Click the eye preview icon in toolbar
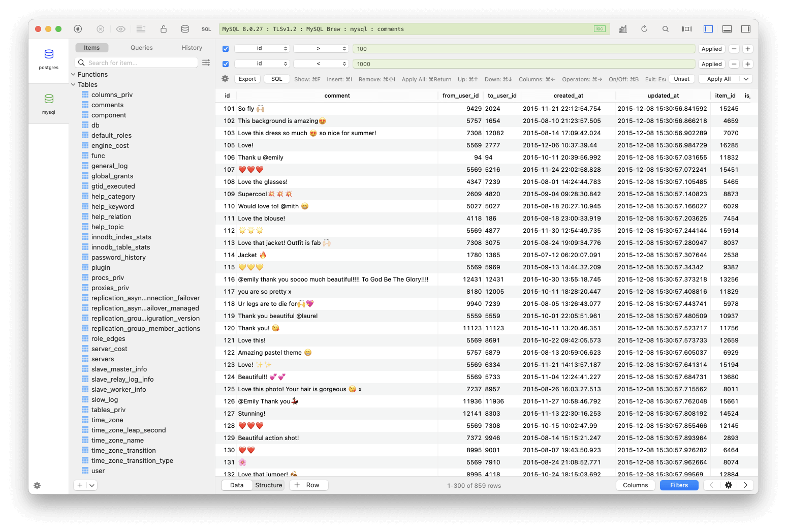Image resolution: width=787 pixels, height=532 pixels. [x=120, y=29]
